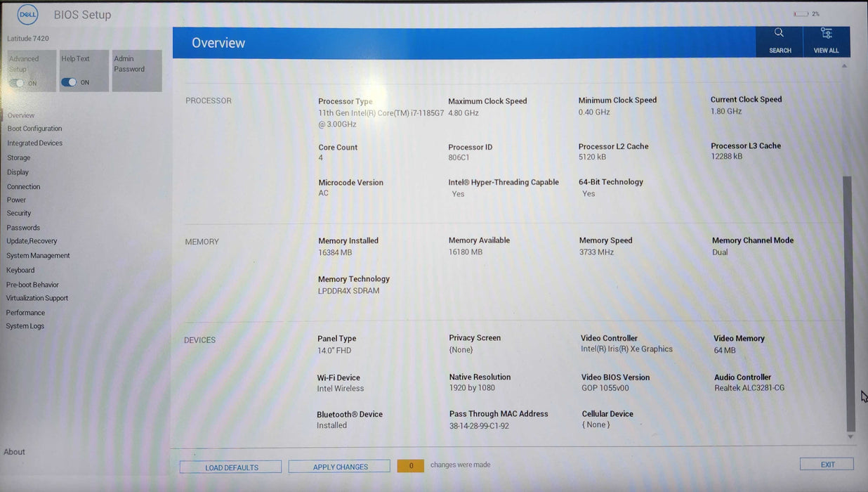Screen dimensions: 868x492
Task: Open System Logs from the sidebar
Action: [25, 326]
